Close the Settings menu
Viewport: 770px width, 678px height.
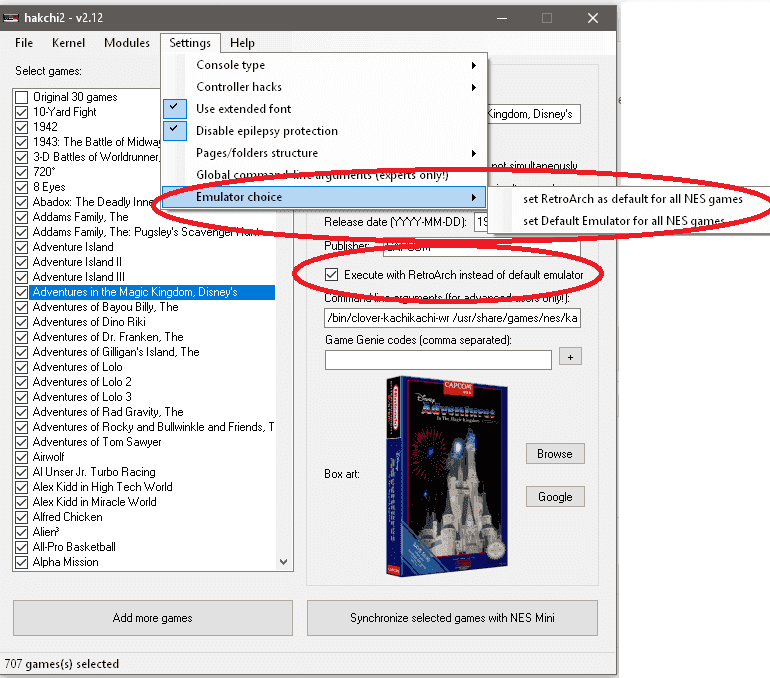point(190,43)
